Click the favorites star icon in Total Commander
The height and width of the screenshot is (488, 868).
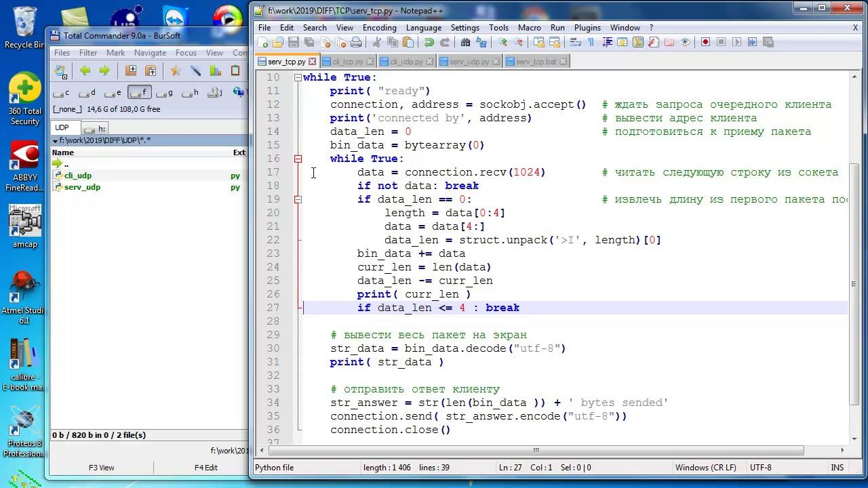pyautogui.click(x=176, y=70)
